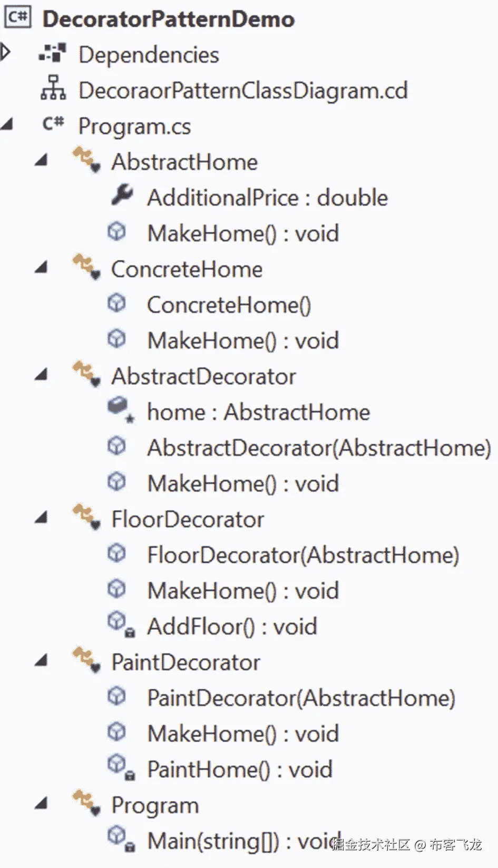Click the Dependencies node icon
Screen dimensions: 498x868
click(53, 54)
